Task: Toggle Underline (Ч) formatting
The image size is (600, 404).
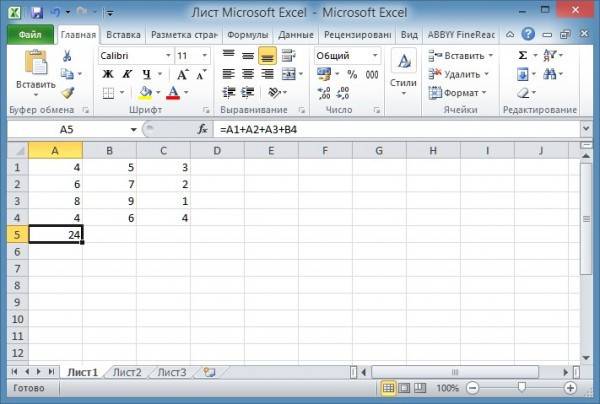Action: tap(146, 75)
